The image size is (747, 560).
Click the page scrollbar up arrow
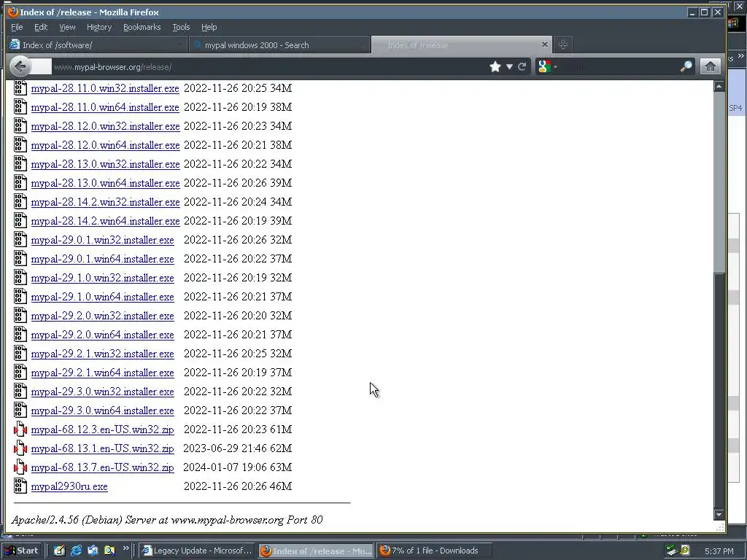(719, 86)
